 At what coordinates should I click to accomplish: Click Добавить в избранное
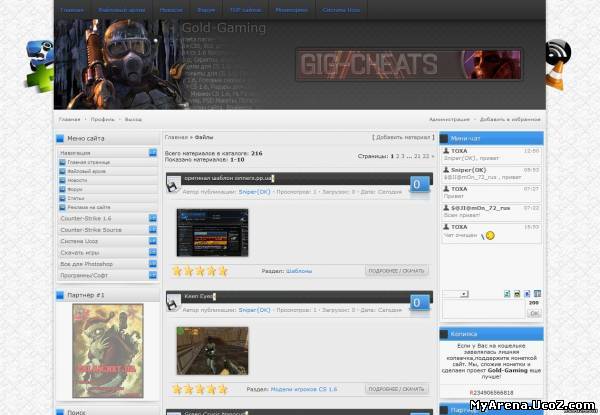coord(510,119)
